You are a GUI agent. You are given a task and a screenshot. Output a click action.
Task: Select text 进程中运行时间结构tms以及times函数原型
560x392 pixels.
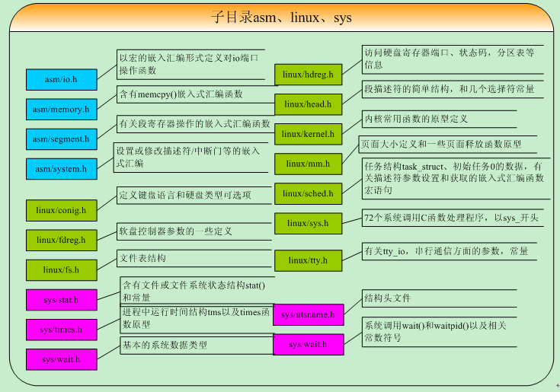coord(196,318)
